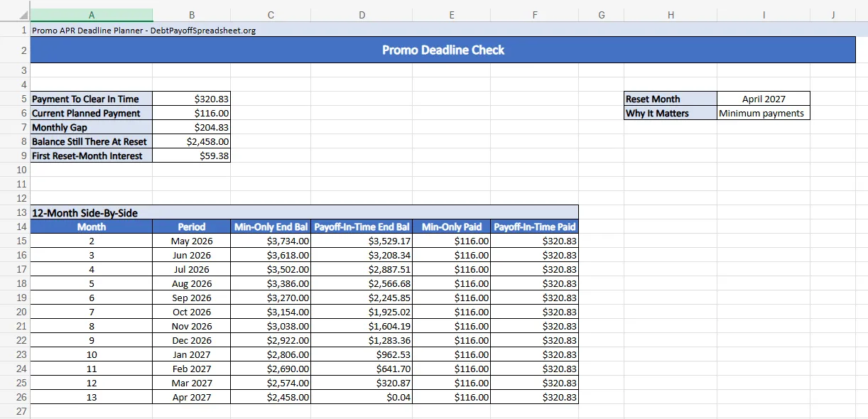This screenshot has width=868, height=419.
Task: Select the $641.70 payoff balance cell
Action: [x=362, y=369]
